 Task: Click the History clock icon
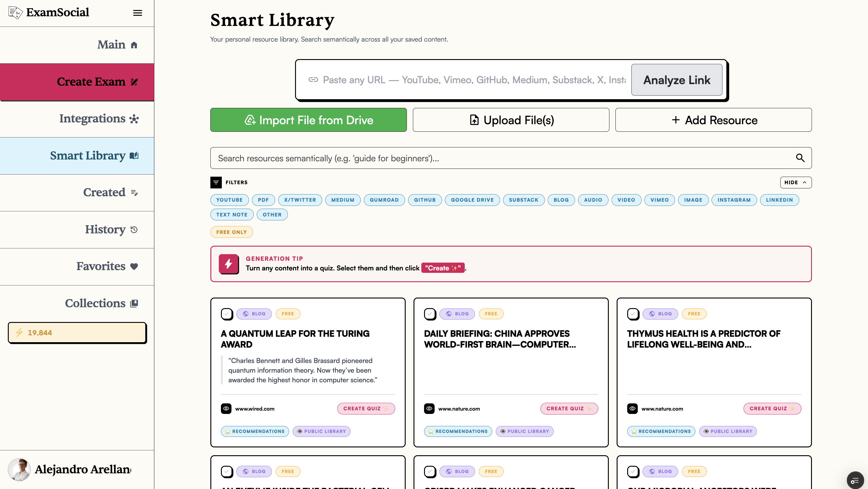(134, 229)
